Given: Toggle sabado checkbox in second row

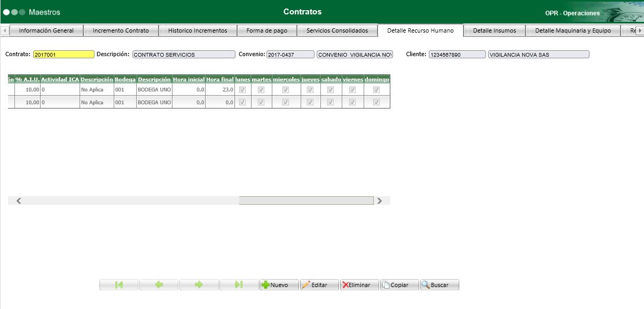Looking at the screenshot, I should [331, 102].
